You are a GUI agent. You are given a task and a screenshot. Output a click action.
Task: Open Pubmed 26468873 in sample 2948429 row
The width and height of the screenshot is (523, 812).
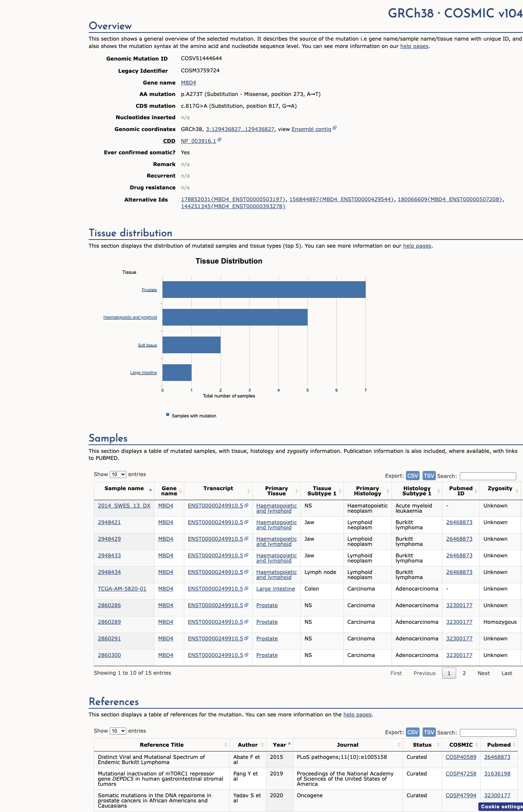coord(459,539)
